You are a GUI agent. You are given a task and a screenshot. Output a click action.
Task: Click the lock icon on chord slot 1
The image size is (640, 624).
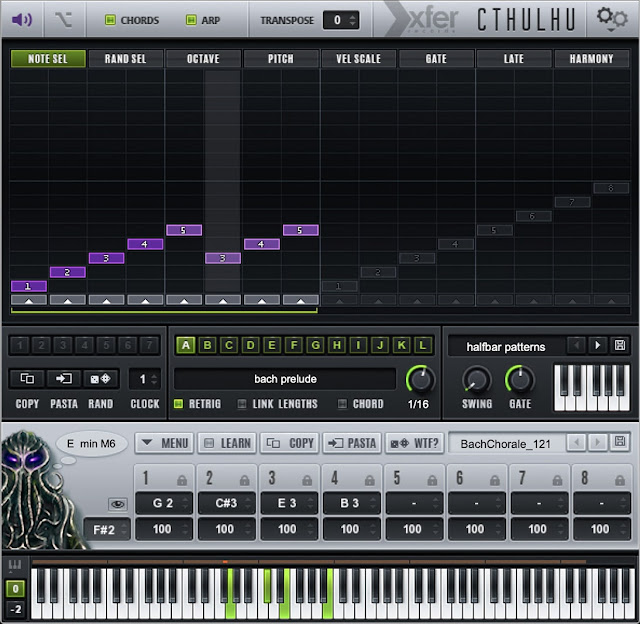point(180,480)
